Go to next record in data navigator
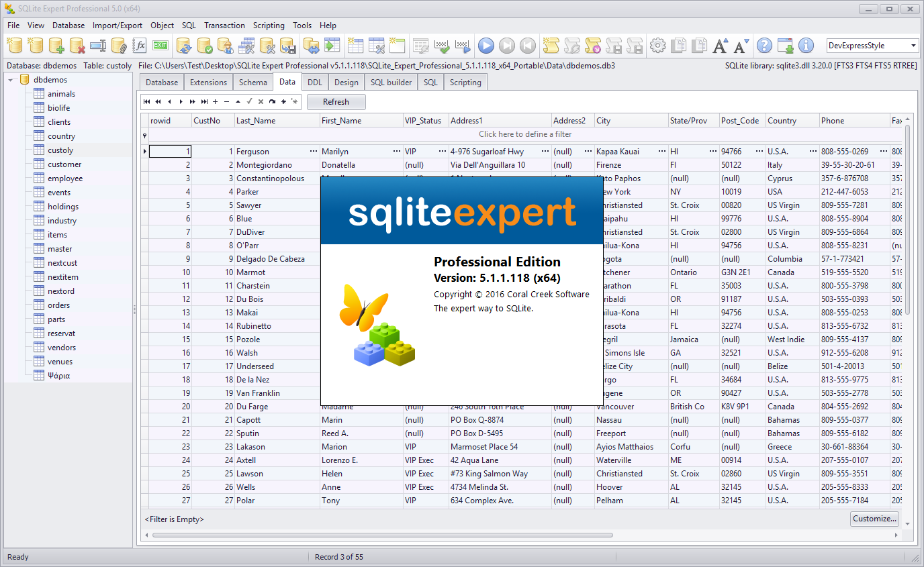The height and width of the screenshot is (567, 924). (181, 102)
